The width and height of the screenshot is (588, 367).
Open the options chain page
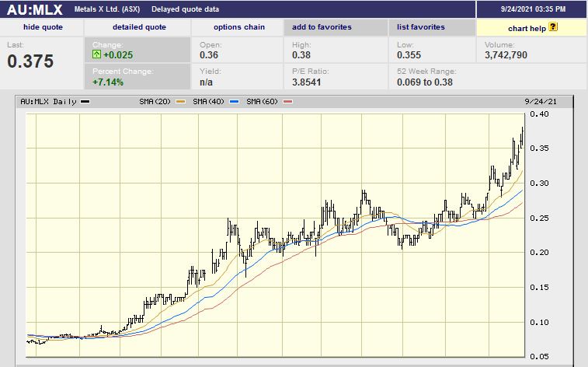coord(239,27)
